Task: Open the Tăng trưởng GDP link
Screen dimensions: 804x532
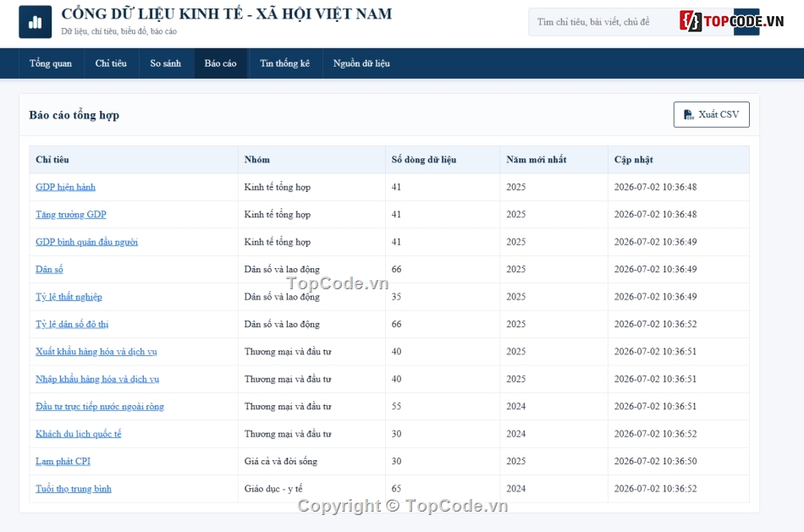Action: click(71, 214)
